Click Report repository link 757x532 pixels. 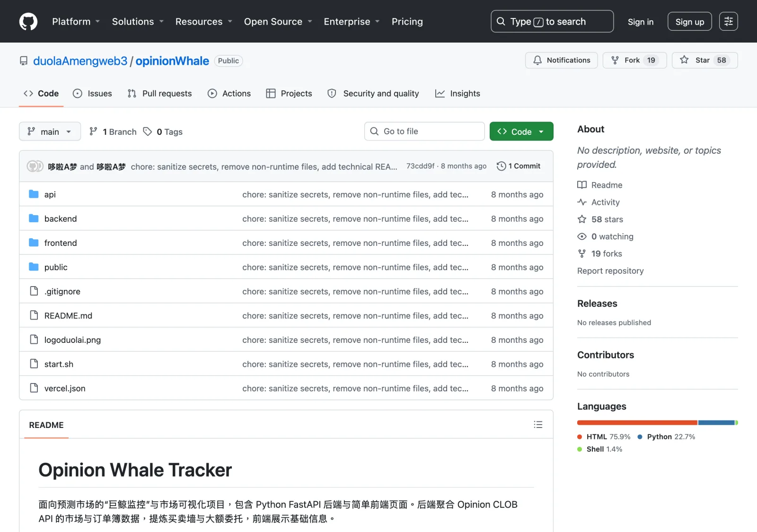[610, 270]
